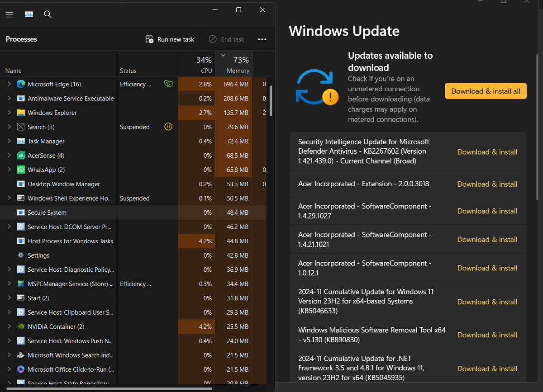
Task: Click the Task Manager search icon
Action: click(48, 14)
